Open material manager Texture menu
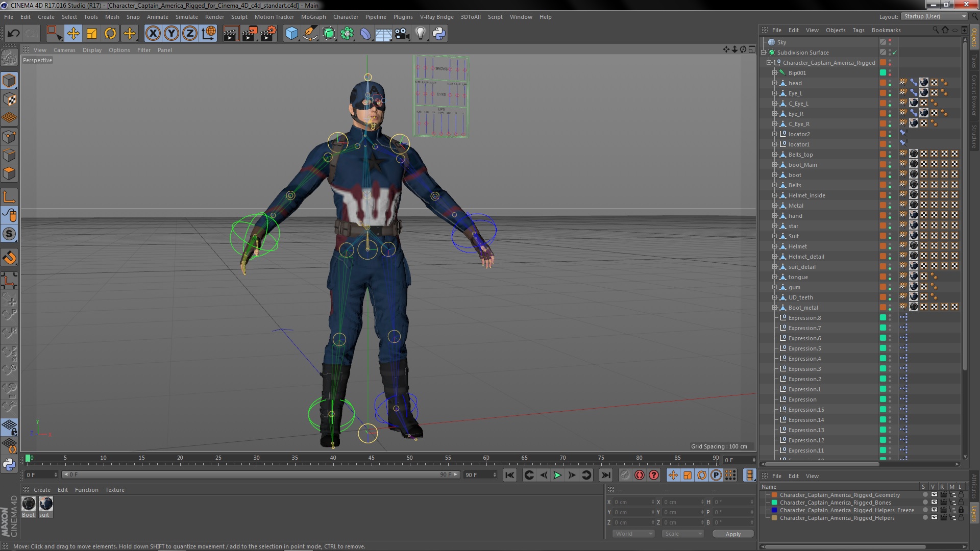This screenshot has width=980, height=551. click(x=115, y=490)
